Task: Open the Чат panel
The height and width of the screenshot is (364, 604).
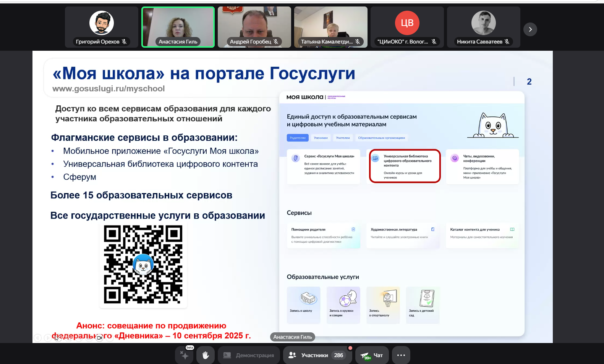Action: (372, 355)
